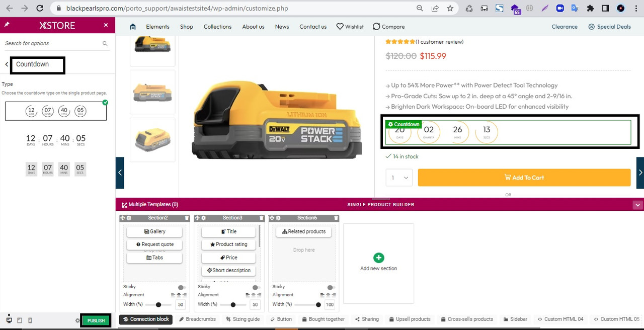The height and width of the screenshot is (330, 644).
Task: Go back from the Countdown panel
Action: (7, 64)
